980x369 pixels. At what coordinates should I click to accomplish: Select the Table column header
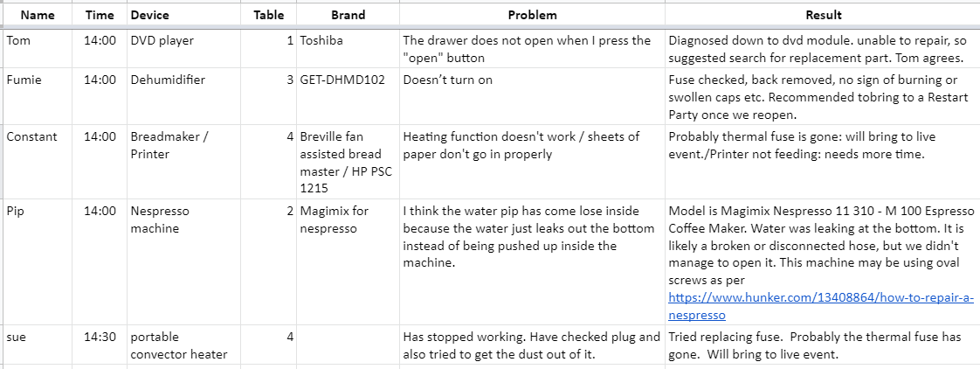(269, 15)
